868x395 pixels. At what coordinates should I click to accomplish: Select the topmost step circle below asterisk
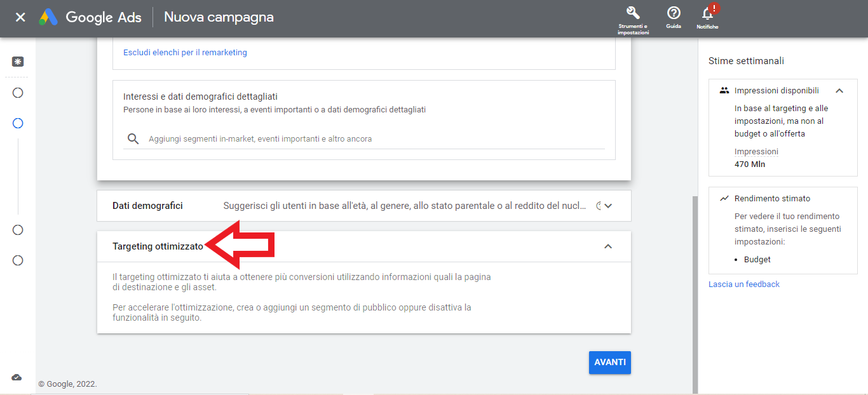click(x=18, y=93)
